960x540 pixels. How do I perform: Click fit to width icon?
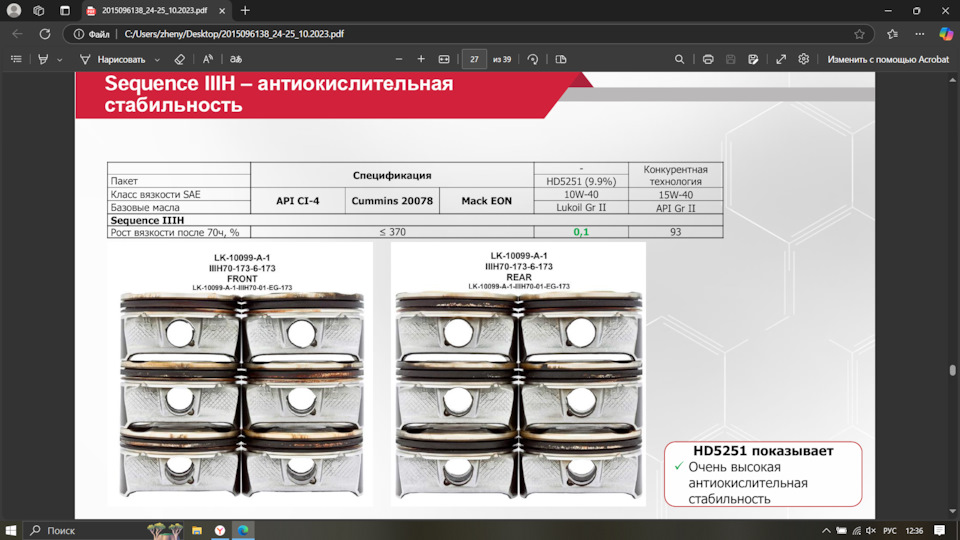pos(444,59)
